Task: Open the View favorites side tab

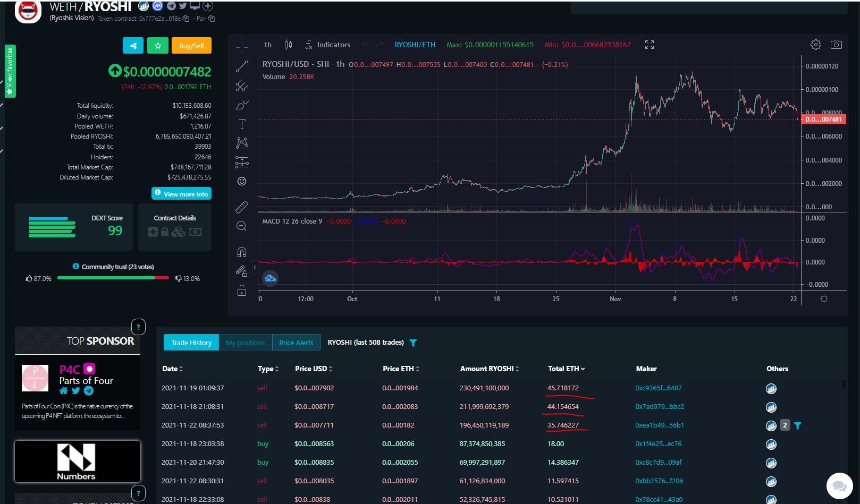Action: coord(10,71)
